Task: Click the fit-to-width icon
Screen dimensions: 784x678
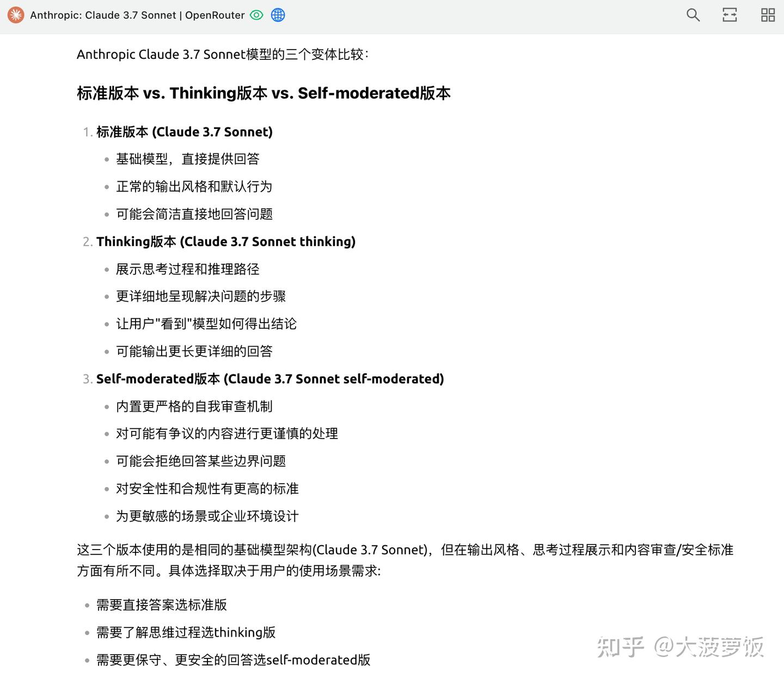Action: coord(730,15)
